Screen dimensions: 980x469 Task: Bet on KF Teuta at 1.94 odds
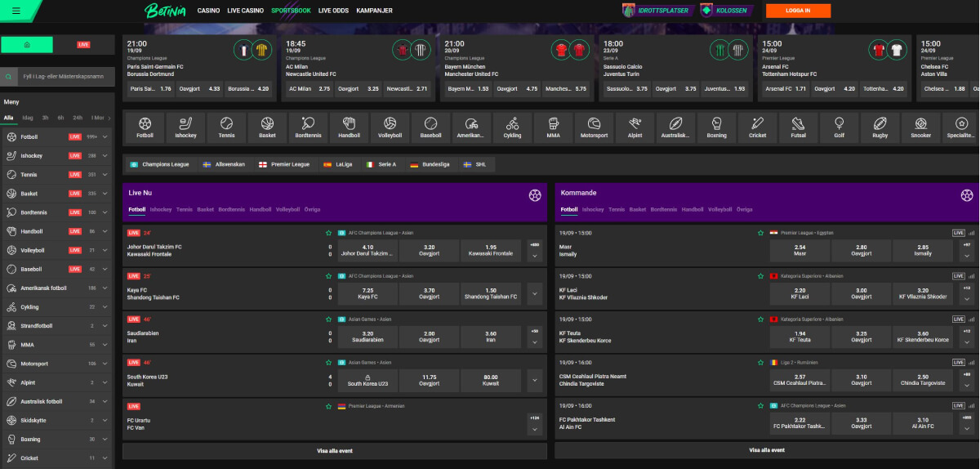tap(800, 336)
